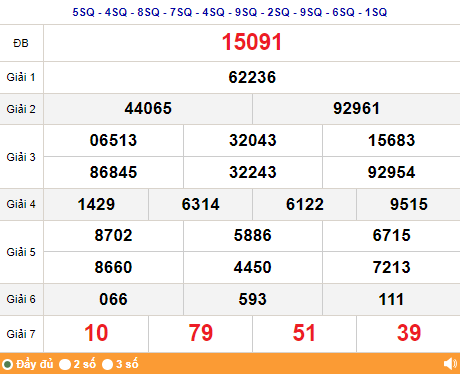460x376 pixels.
Task: Click the Giải 3 number 06513
Action: click(x=113, y=140)
